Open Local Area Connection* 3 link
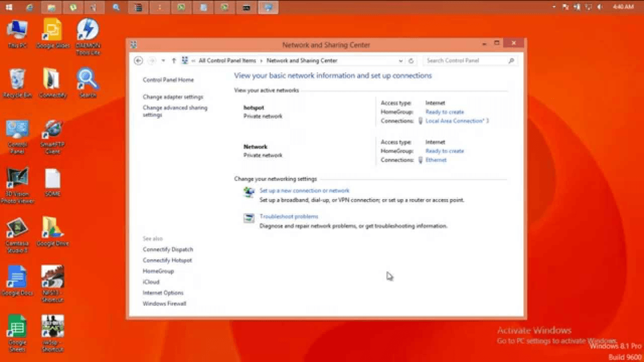This screenshot has height=362, width=644. pos(457,121)
